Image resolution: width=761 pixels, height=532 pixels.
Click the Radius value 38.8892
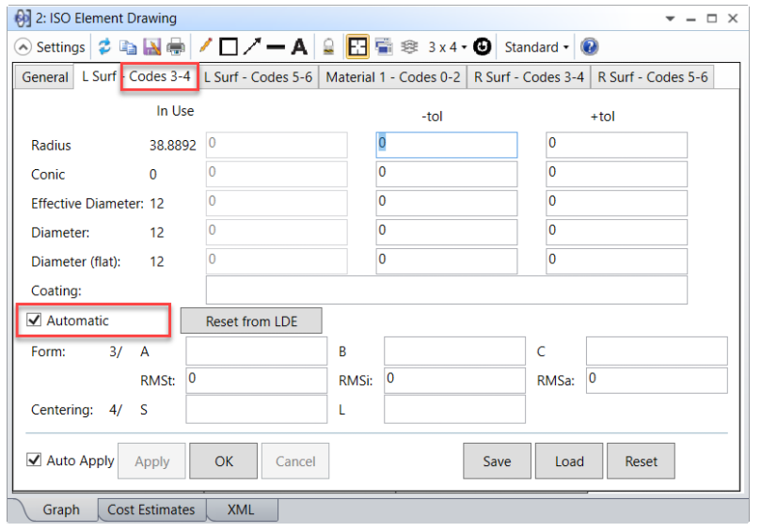click(172, 146)
